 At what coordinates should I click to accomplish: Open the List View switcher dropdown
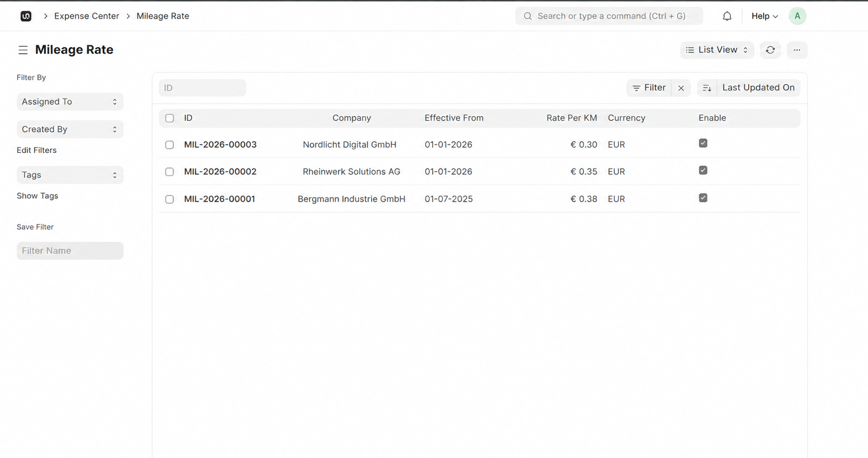[717, 50]
